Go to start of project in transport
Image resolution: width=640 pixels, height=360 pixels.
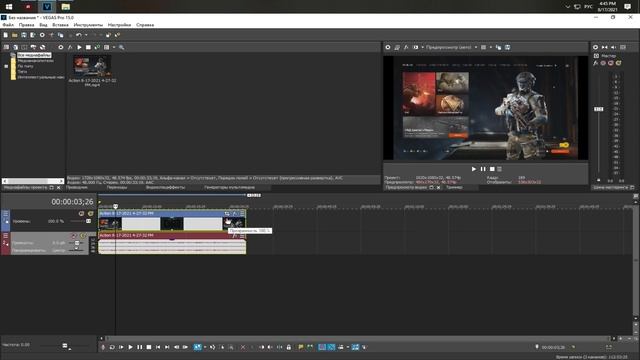click(x=158, y=347)
